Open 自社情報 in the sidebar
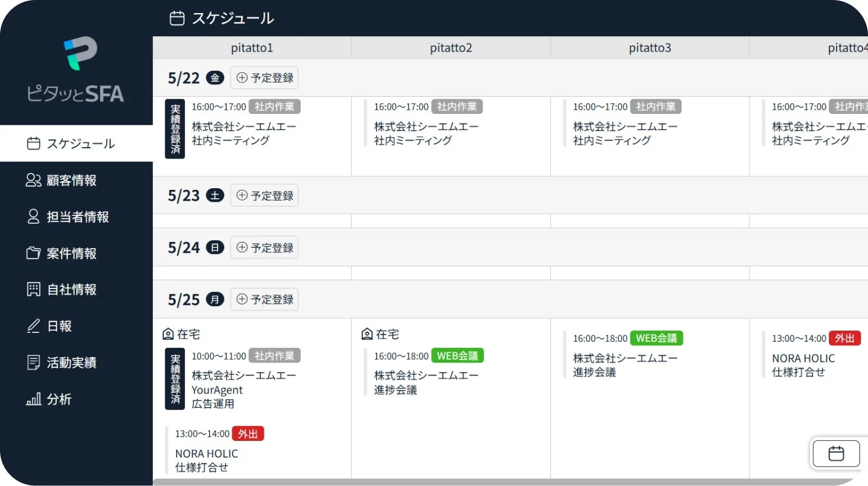This screenshot has height=486, width=868. pos(76,290)
